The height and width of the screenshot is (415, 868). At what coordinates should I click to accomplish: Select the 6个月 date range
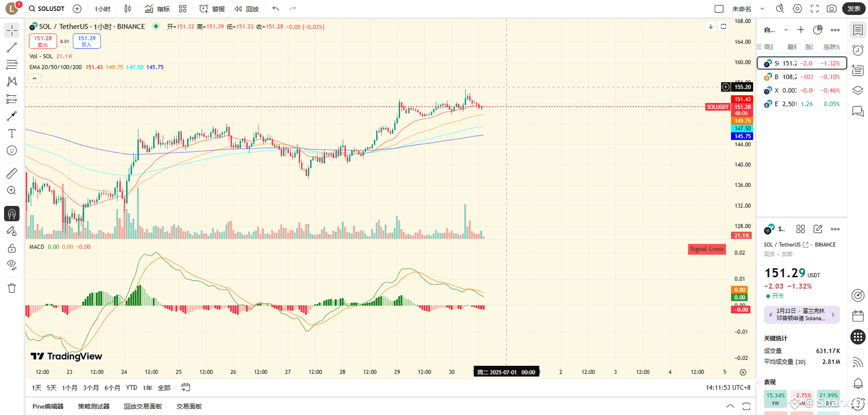112,387
